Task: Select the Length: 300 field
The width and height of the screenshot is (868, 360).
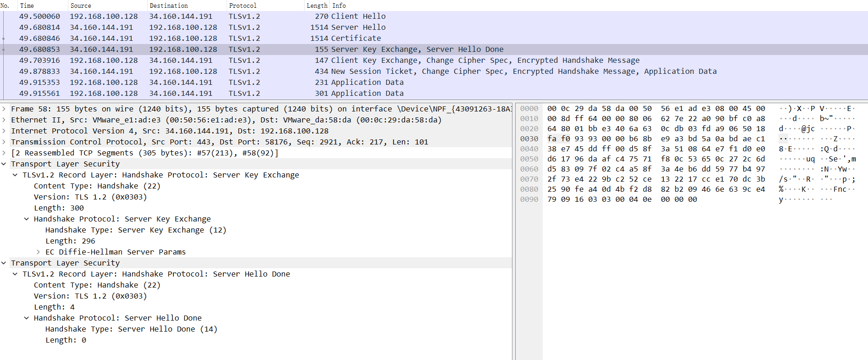Action: [x=59, y=208]
